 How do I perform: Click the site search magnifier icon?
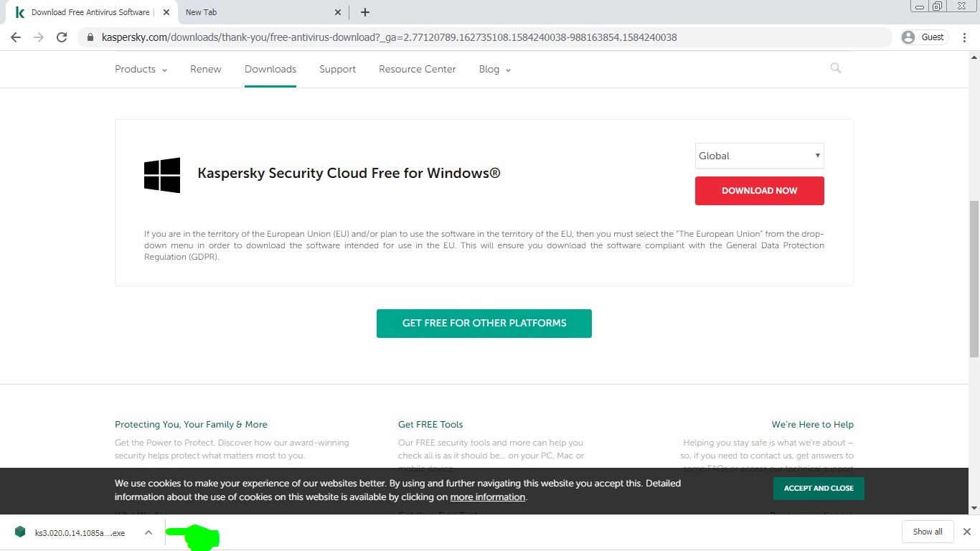pos(836,68)
